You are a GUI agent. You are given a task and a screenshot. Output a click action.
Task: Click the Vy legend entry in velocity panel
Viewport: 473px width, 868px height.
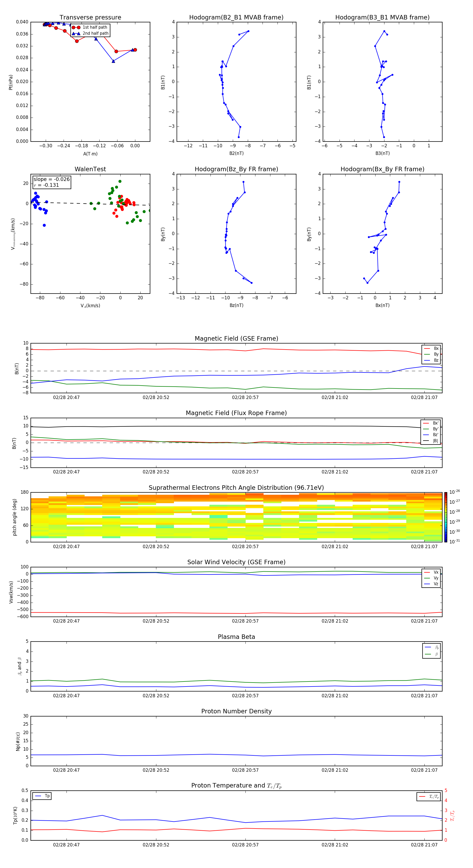click(x=431, y=578)
